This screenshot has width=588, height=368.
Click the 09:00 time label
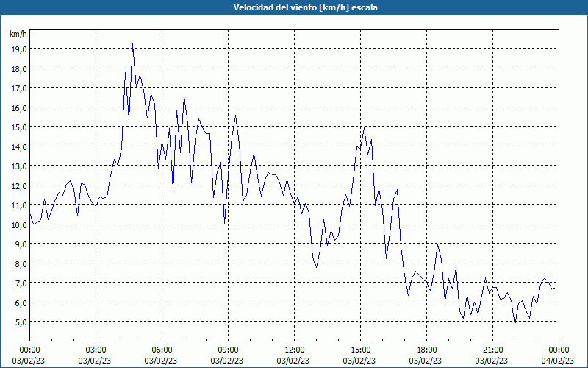pyautogui.click(x=228, y=350)
